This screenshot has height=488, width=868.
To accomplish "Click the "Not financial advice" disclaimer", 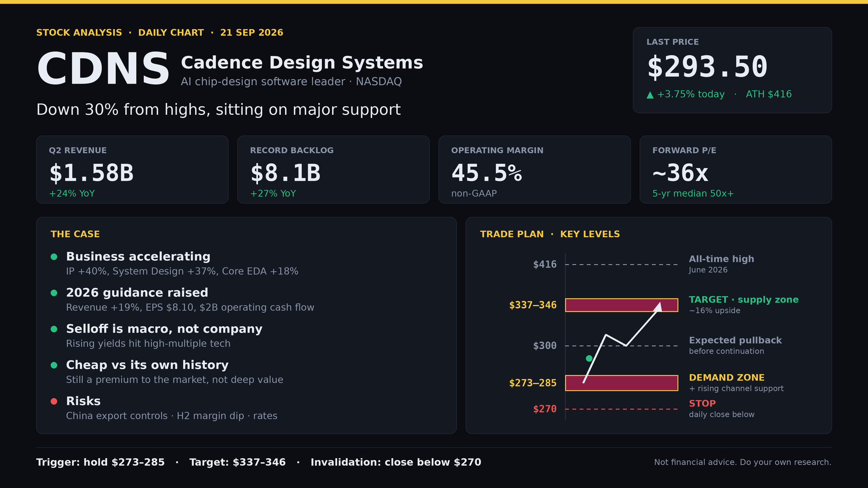I will 742,462.
